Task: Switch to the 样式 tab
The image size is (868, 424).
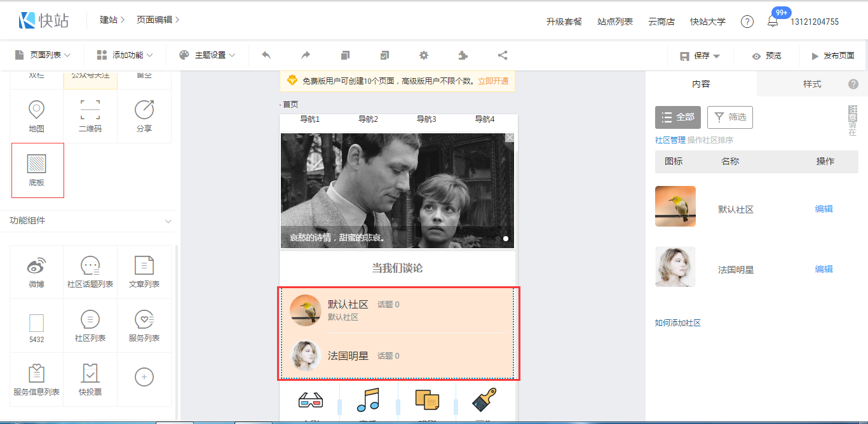Action: coord(811,84)
